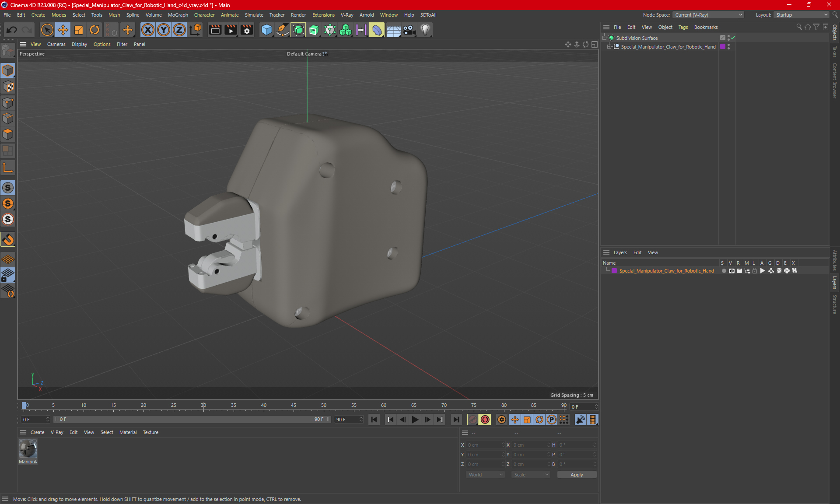This screenshot has height=504, width=840.
Task: Toggle X-axis lock button
Action: point(148,30)
